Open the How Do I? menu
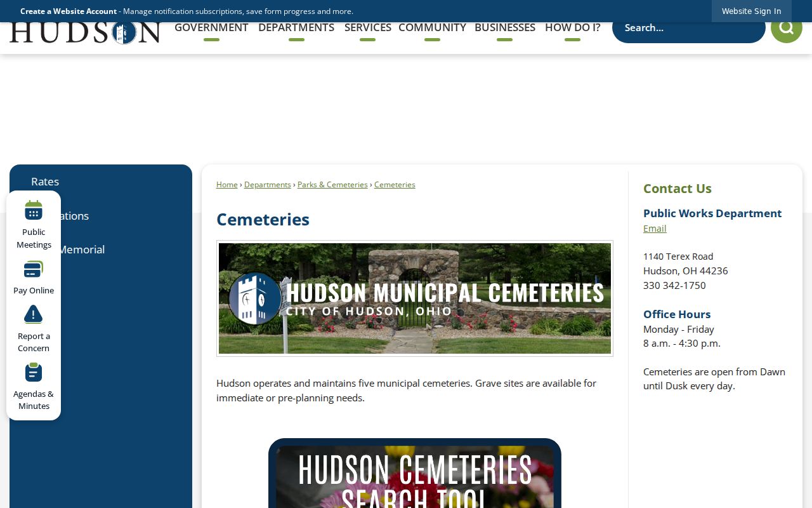Image resolution: width=812 pixels, height=508 pixels. click(572, 27)
